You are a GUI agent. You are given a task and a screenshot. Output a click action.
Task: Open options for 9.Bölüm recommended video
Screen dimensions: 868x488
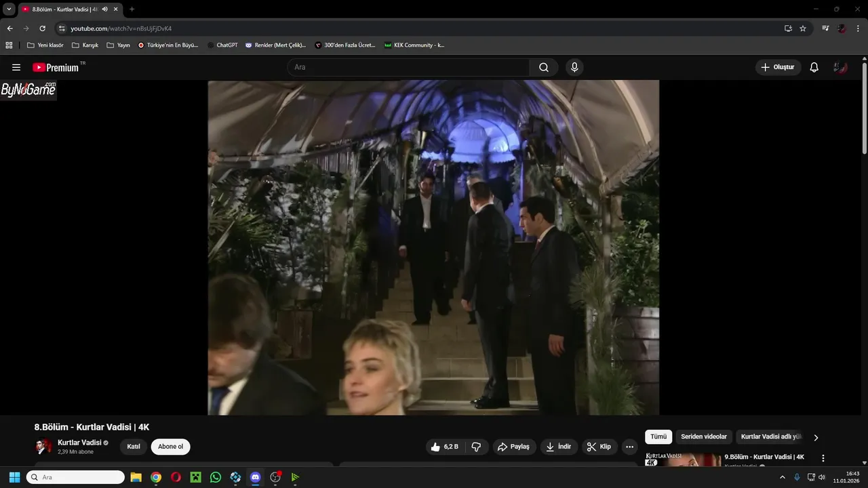pos(823,458)
